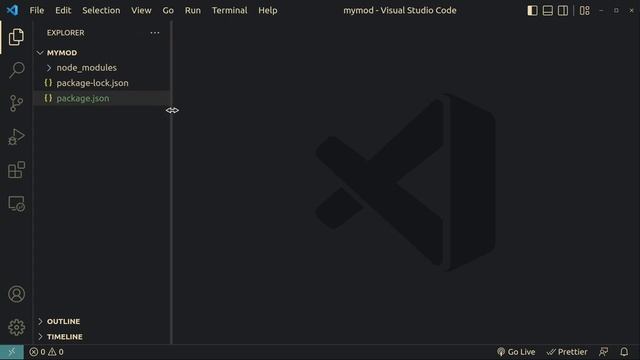The height and width of the screenshot is (360, 640).
Task: Open the View menu
Action: [141, 10]
